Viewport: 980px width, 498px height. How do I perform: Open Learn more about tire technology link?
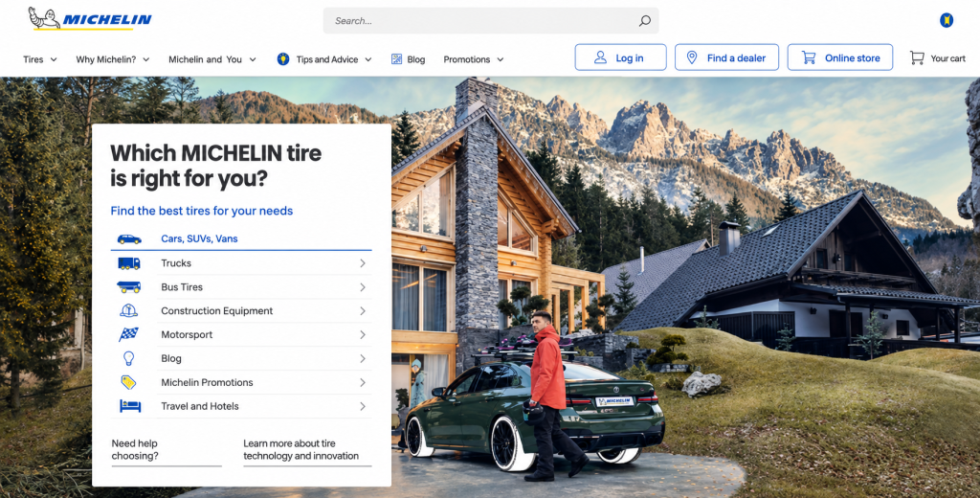coord(307,450)
